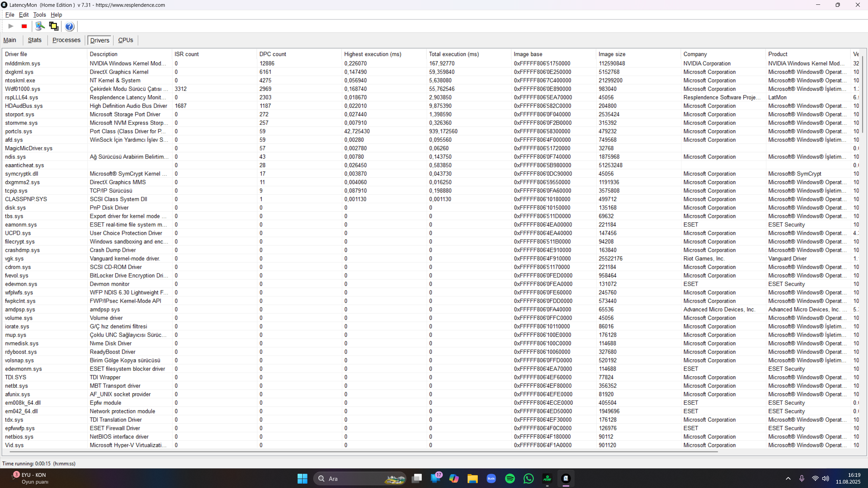Switch to the CPUs tab
This screenshot has width=868, height=488.
pos(125,40)
